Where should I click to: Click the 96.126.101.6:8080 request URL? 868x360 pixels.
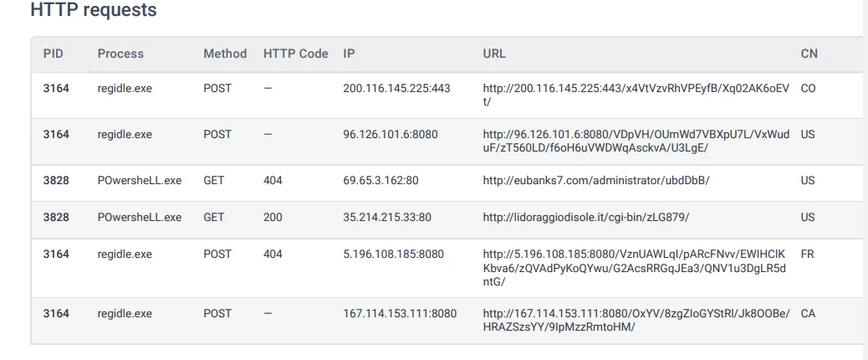click(x=636, y=141)
